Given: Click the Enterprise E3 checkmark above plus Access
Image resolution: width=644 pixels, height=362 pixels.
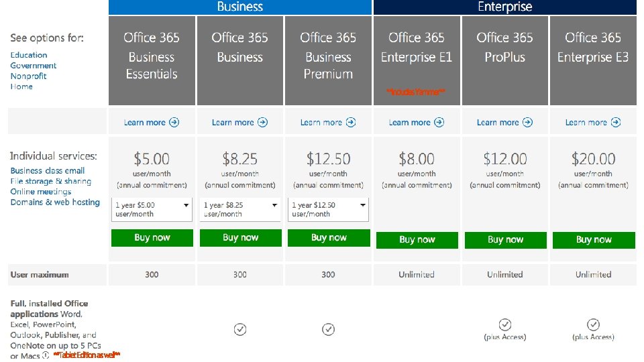Looking at the screenshot, I should (594, 325).
